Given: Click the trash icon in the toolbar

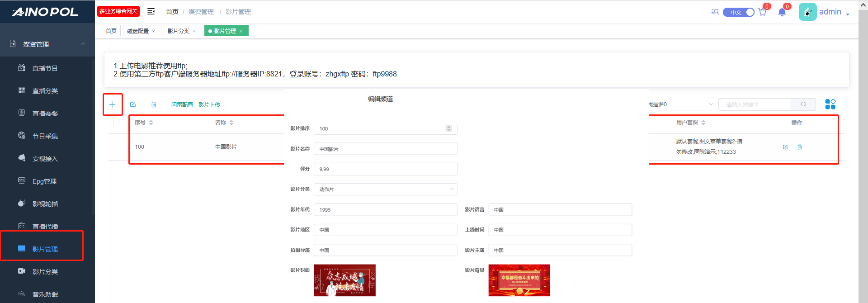Looking at the screenshot, I should [x=154, y=104].
